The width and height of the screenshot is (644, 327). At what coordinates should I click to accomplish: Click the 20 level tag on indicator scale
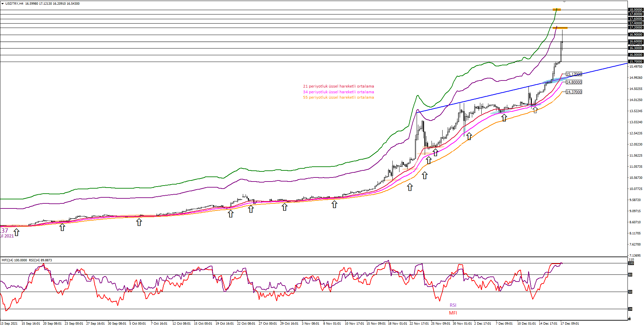pos(631,309)
